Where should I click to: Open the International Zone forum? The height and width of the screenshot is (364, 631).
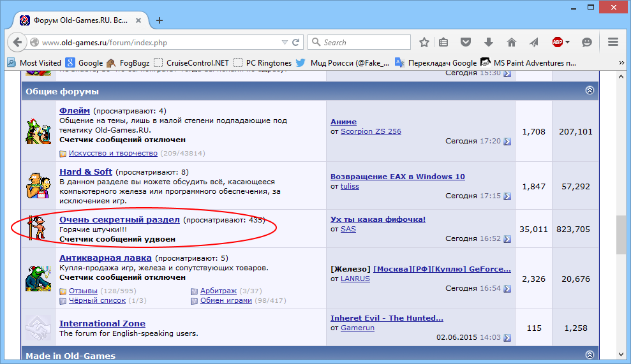[x=102, y=323]
